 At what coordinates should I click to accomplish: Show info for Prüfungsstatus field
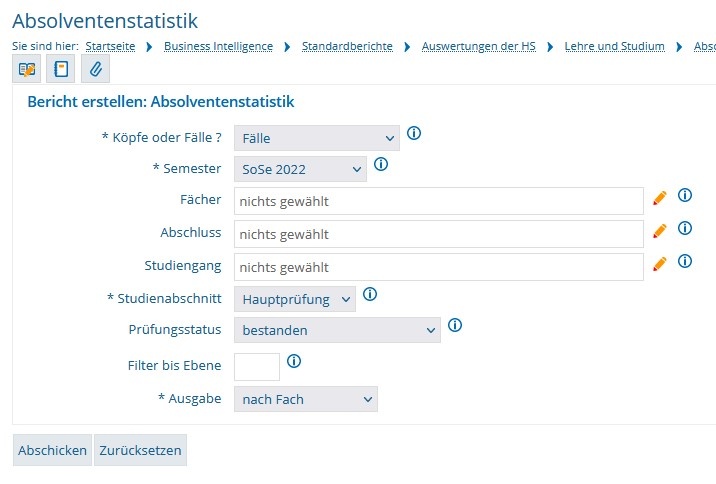(x=455, y=326)
